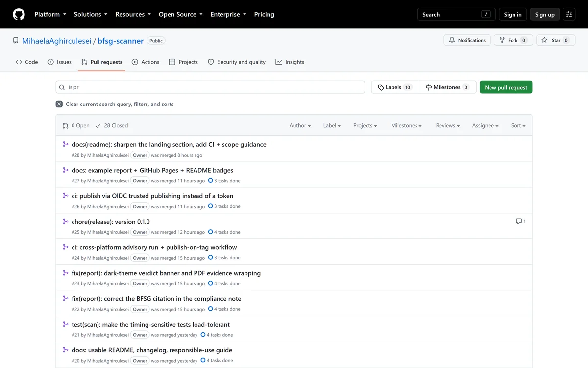
Task: Open the Reviews filter dropdown
Action: 448,125
